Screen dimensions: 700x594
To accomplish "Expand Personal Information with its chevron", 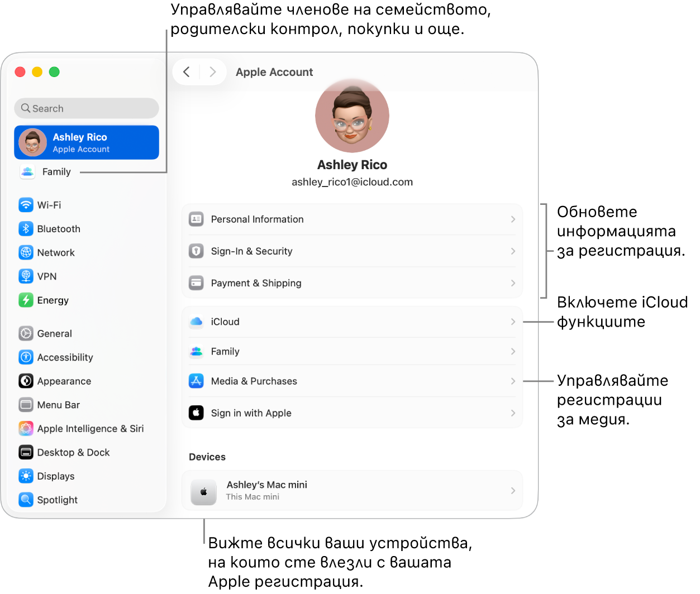I will click(x=512, y=219).
